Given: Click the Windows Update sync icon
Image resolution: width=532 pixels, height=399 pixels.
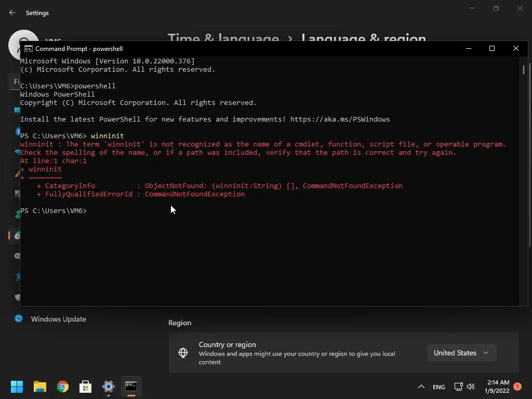Looking at the screenshot, I should 19,318.
